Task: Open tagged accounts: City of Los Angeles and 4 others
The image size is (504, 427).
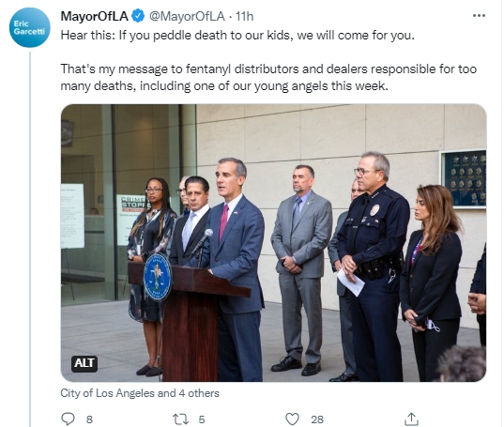Action: click(x=140, y=393)
